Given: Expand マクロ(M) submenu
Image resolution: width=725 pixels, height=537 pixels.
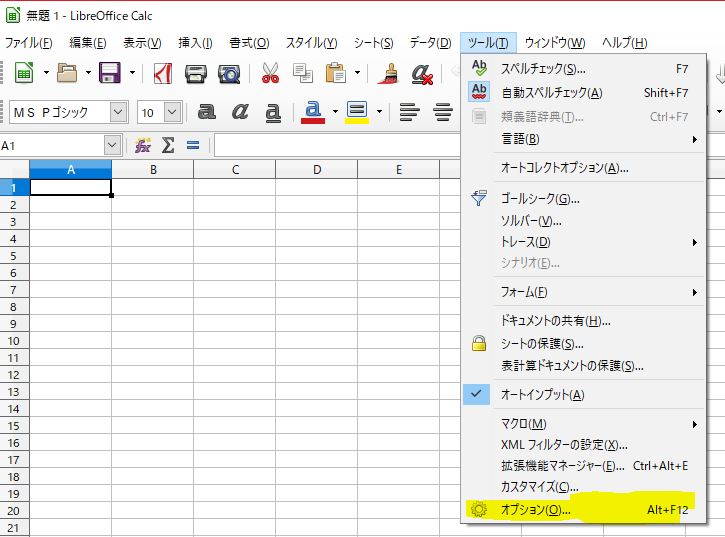Looking at the screenshot, I should (x=583, y=424).
